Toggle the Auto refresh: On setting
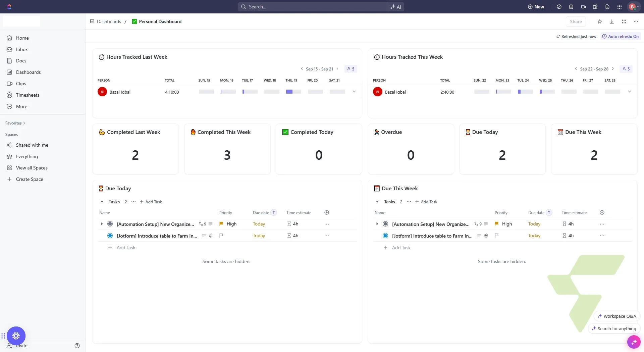The image size is (644, 352). point(621,36)
